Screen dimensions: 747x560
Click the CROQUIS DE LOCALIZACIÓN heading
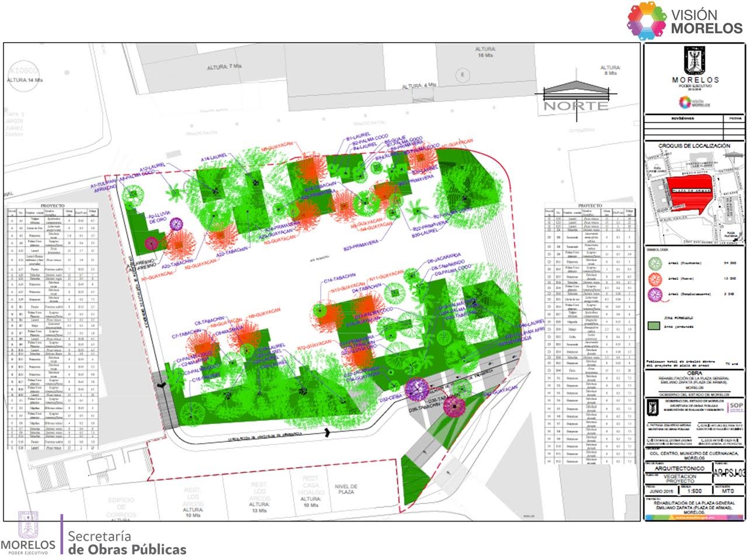(694, 145)
